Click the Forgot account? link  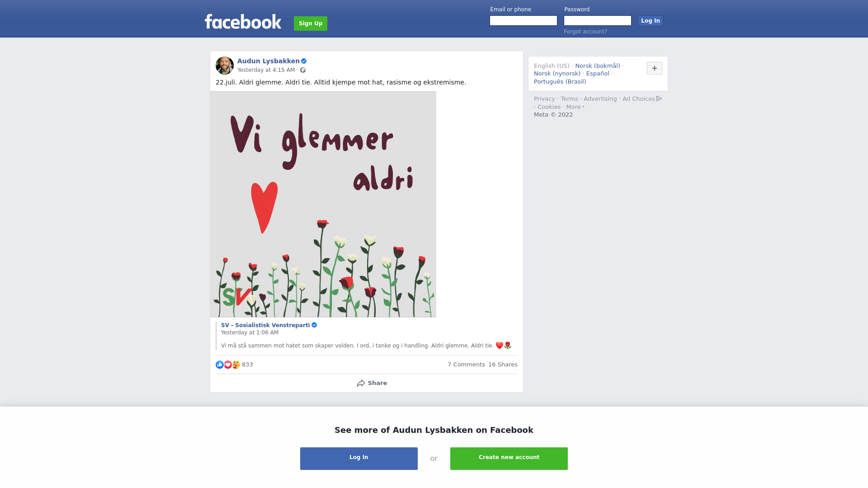click(x=585, y=32)
